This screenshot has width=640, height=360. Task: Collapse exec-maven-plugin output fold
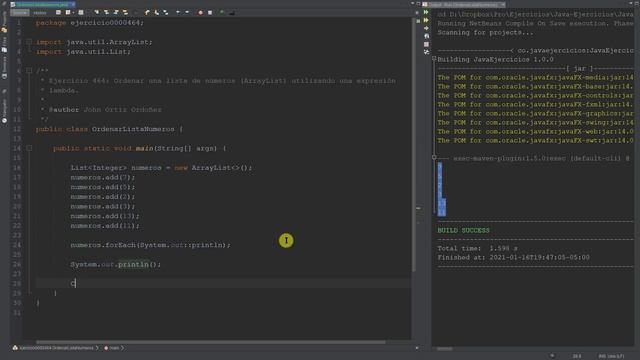pos(434,157)
